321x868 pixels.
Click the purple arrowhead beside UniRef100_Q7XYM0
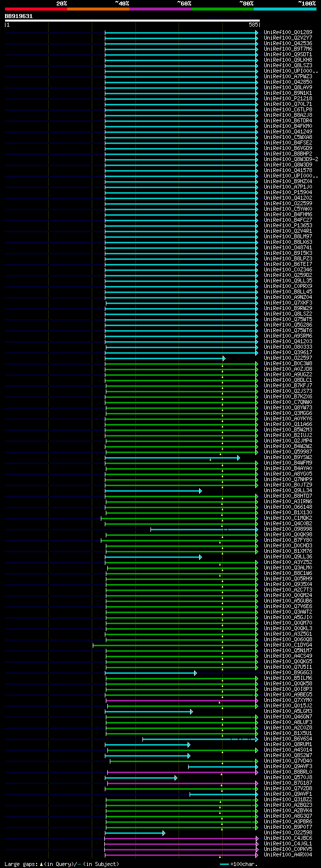257,700
